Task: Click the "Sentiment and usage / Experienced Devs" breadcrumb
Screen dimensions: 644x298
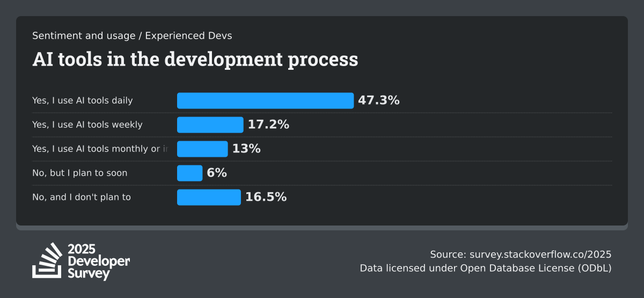Action: 132,36
